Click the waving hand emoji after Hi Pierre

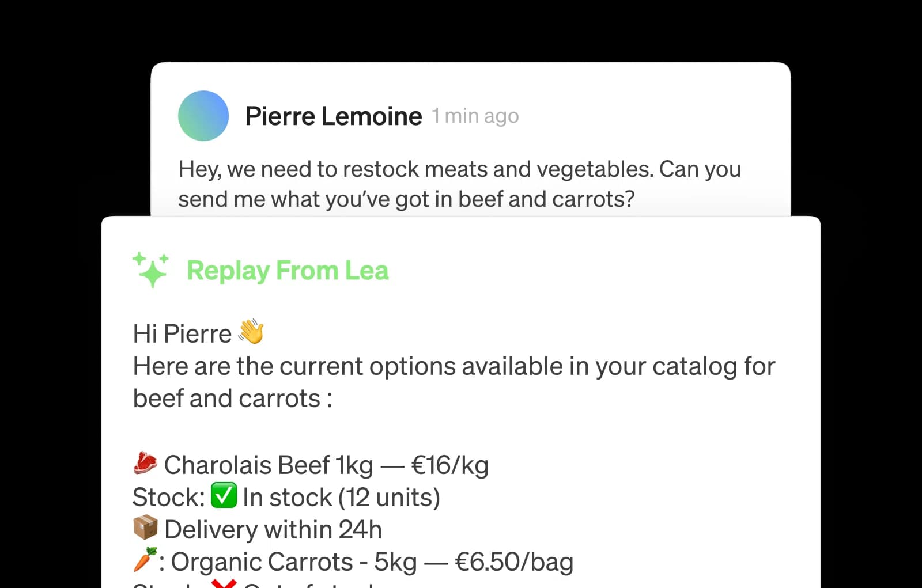[x=251, y=332]
